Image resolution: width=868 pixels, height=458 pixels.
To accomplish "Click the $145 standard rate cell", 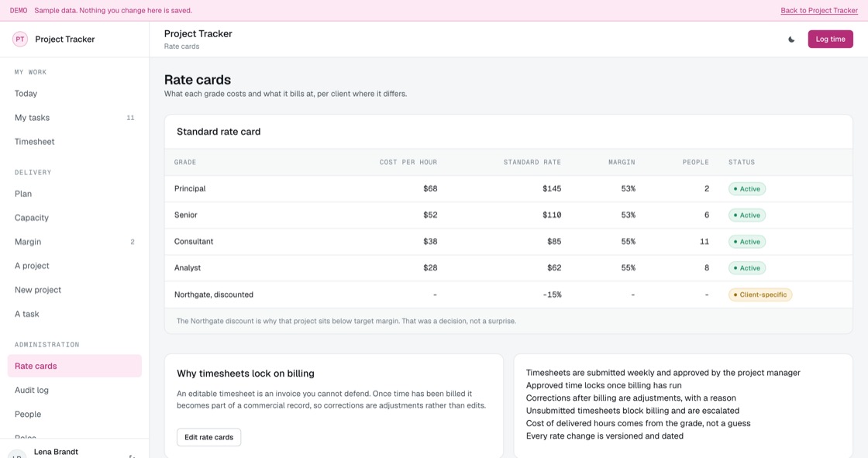I will [x=552, y=189].
